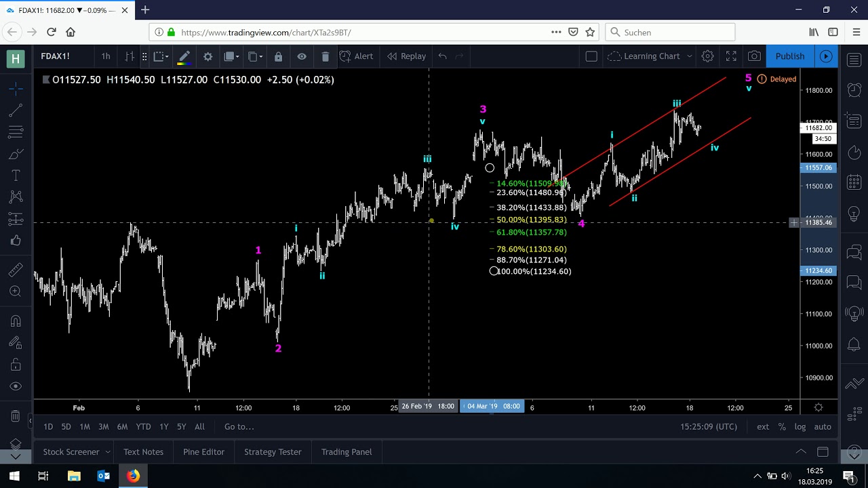
Task: Open the bar chart style selector
Action: click(130, 56)
